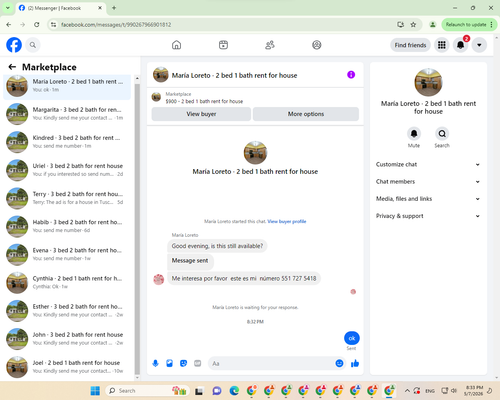Screen dimensions: 500x400
Task: Expand the Customize chat section
Action: pos(428,164)
